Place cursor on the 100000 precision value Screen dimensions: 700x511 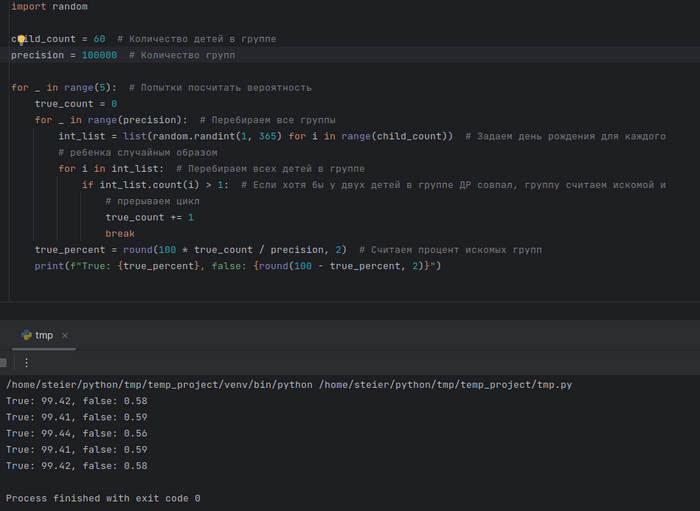pyautogui.click(x=99, y=55)
